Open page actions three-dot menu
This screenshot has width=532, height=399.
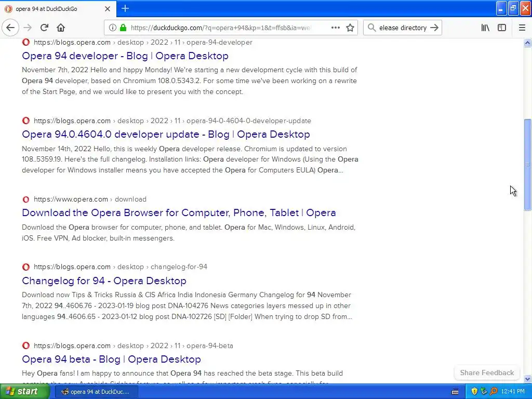coord(335,28)
